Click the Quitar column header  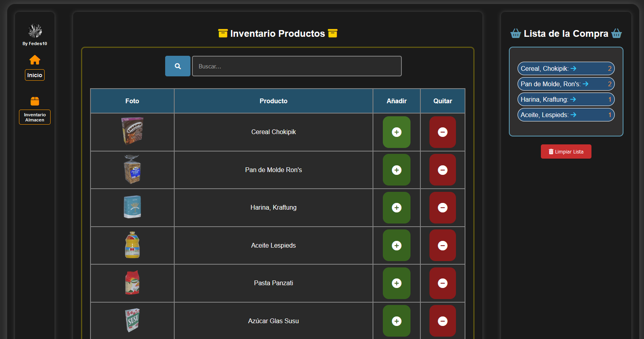443,101
